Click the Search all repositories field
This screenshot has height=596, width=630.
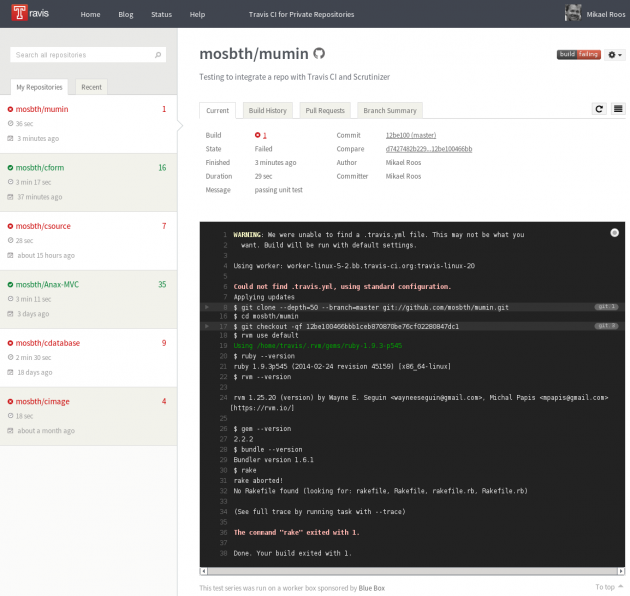pos(88,55)
